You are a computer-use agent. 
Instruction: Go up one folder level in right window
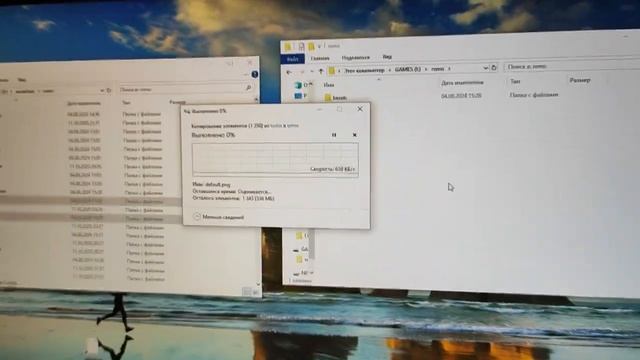pos(321,71)
